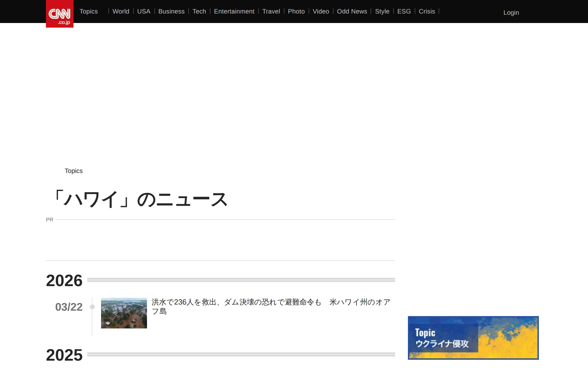This screenshot has width=588, height=368.
Task: Select the Business nav item
Action: (x=171, y=11)
